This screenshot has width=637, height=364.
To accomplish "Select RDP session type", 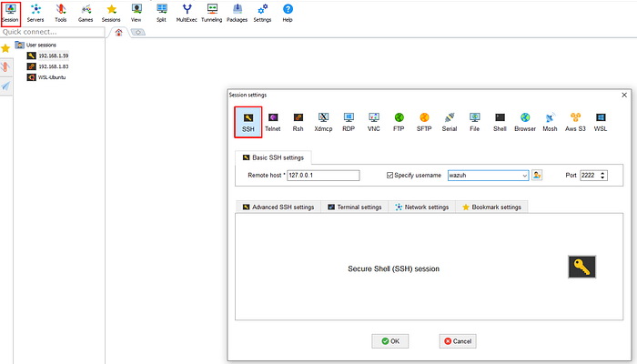I will click(x=349, y=122).
